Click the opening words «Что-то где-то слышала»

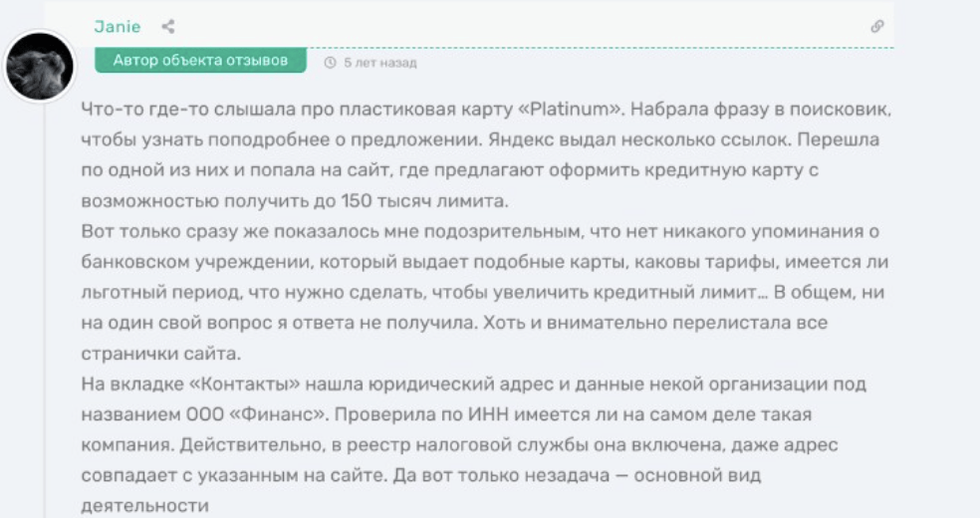pos(169,109)
